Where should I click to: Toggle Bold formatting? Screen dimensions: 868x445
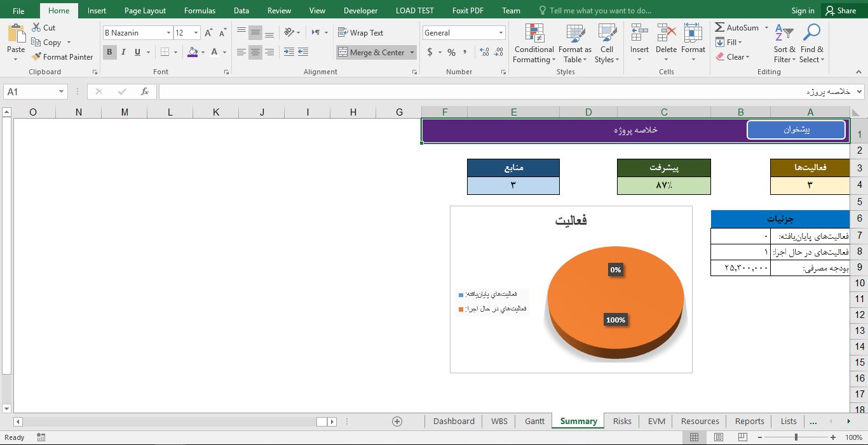[109, 52]
